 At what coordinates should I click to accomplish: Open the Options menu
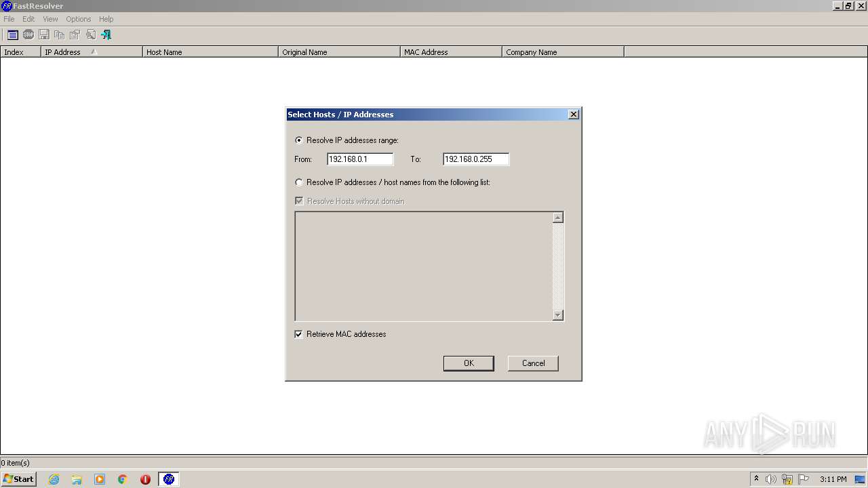[x=79, y=19]
